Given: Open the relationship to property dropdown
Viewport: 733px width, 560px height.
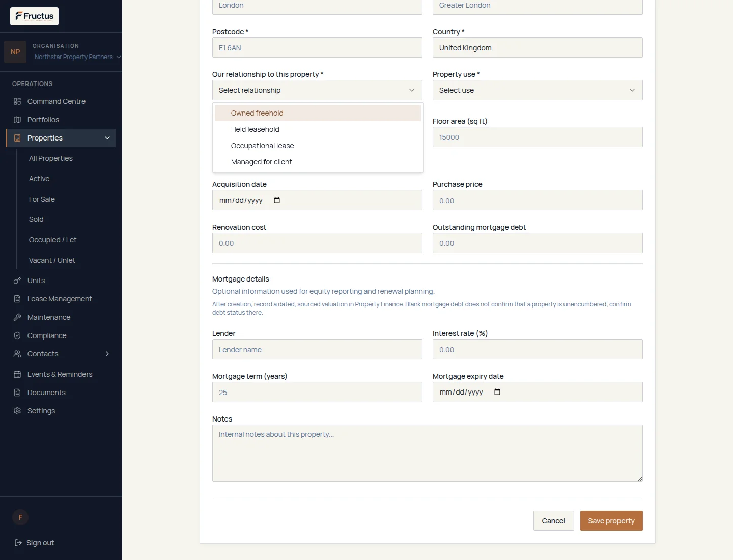Looking at the screenshot, I should [317, 90].
